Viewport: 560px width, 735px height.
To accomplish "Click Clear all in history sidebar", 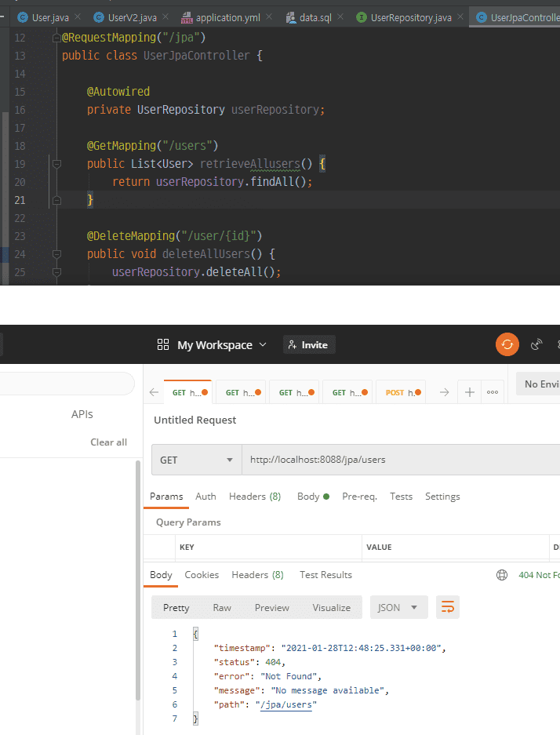I will (108, 442).
